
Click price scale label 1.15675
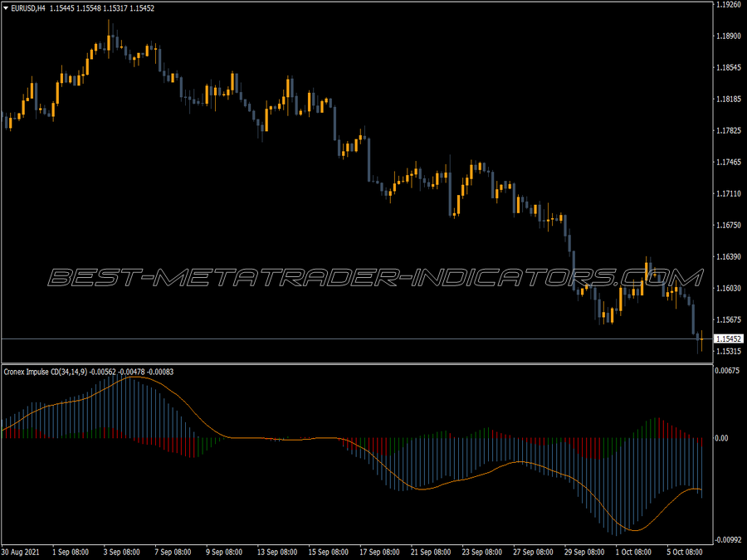point(729,319)
